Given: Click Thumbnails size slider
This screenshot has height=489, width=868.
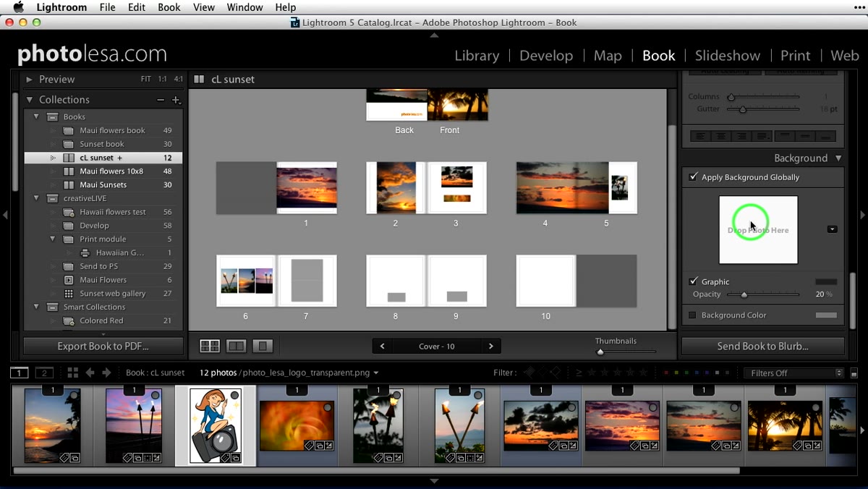Looking at the screenshot, I should pyautogui.click(x=626, y=352).
